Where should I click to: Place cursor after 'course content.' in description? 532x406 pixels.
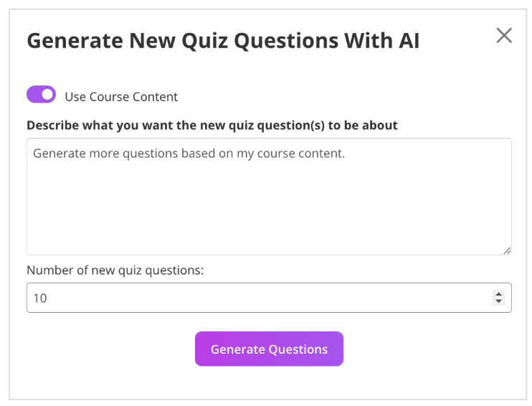point(346,153)
